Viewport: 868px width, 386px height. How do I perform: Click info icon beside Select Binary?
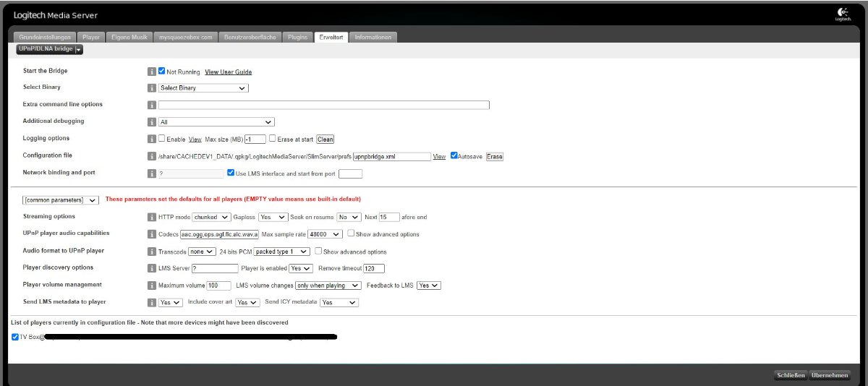(x=152, y=88)
